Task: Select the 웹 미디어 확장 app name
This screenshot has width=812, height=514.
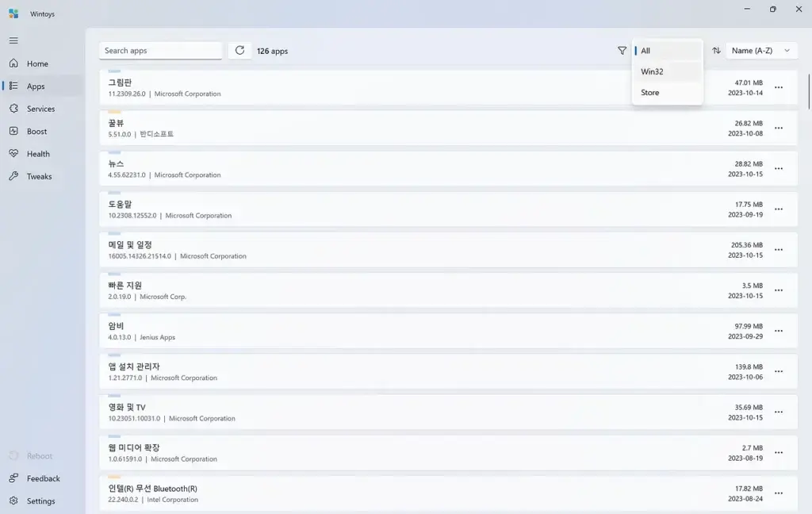Action: [x=133, y=447]
